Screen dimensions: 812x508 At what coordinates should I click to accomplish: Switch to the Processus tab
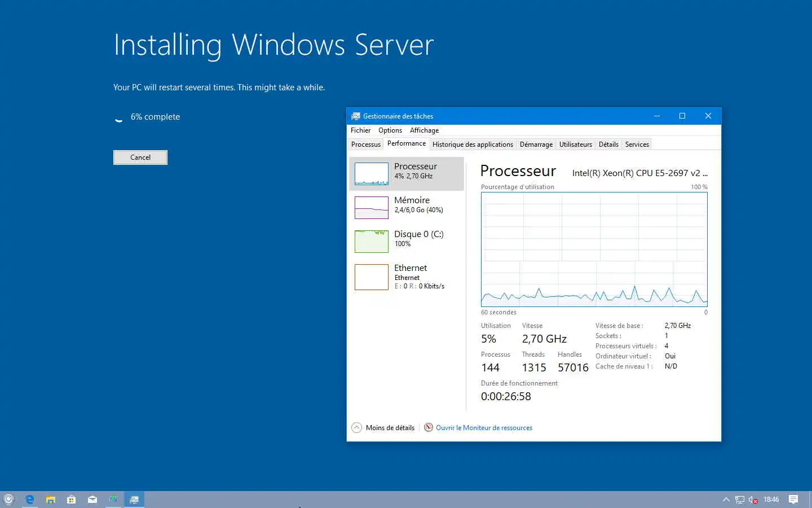coord(366,144)
